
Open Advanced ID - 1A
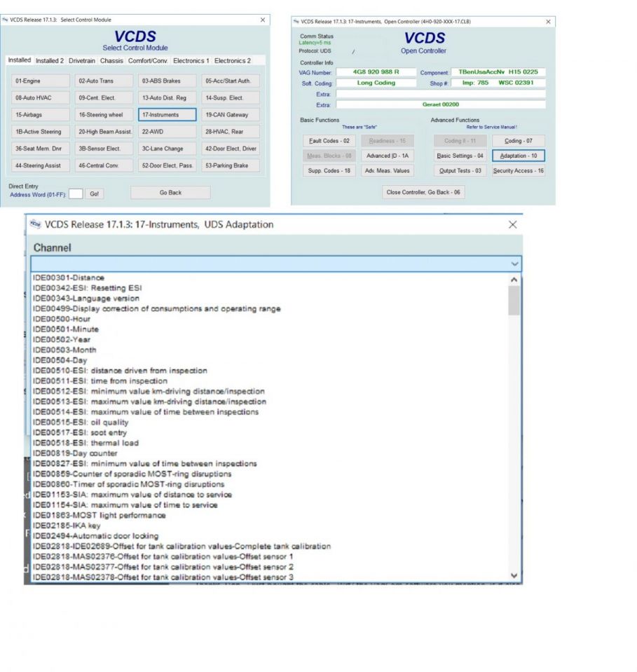point(386,156)
